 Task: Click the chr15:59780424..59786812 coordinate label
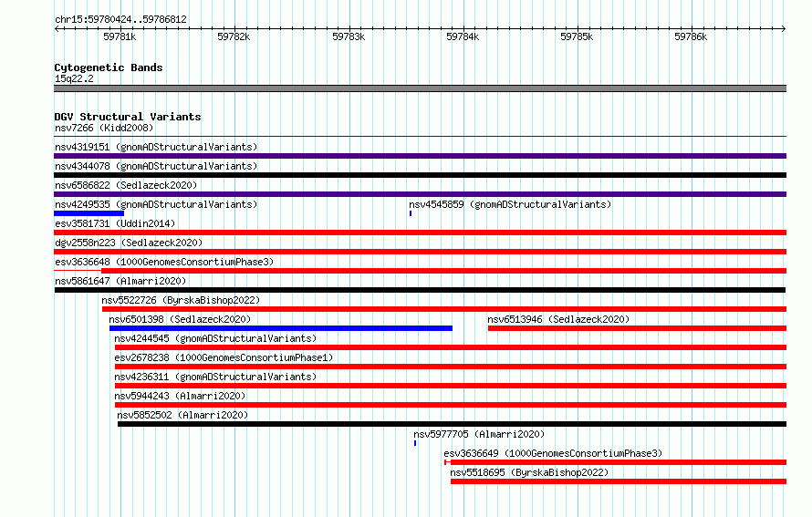[x=120, y=20]
